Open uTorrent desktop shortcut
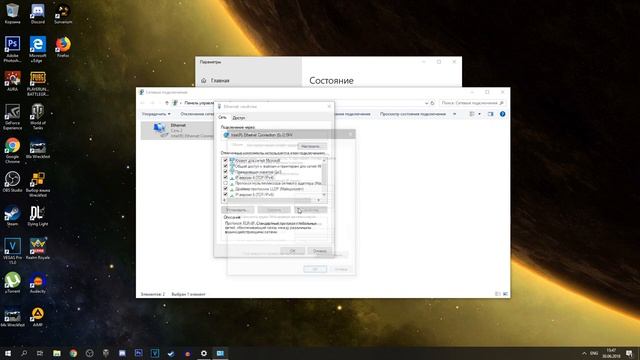The height and width of the screenshot is (360, 640). (12, 282)
